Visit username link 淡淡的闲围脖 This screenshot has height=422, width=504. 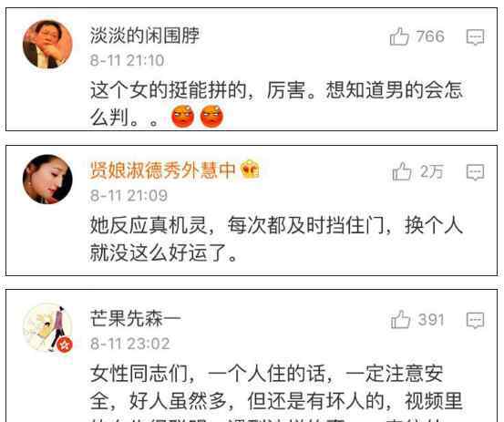pyautogui.click(x=145, y=35)
